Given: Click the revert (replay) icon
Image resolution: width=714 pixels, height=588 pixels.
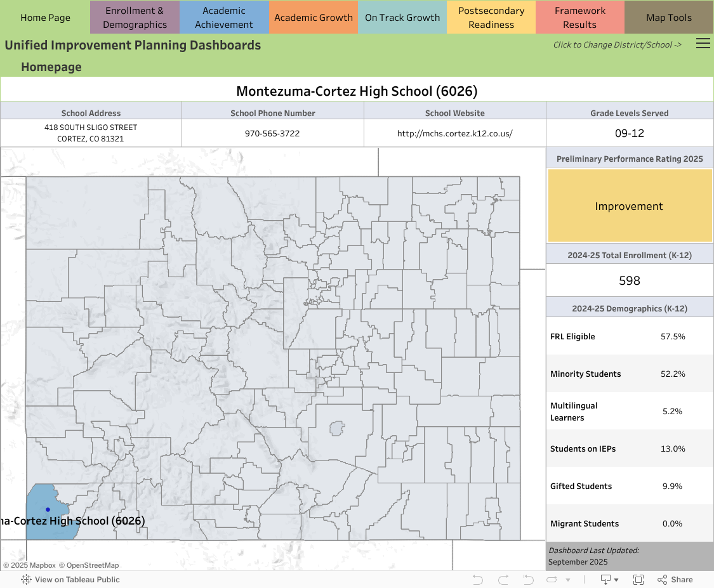Looking at the screenshot, I should pos(528,579).
